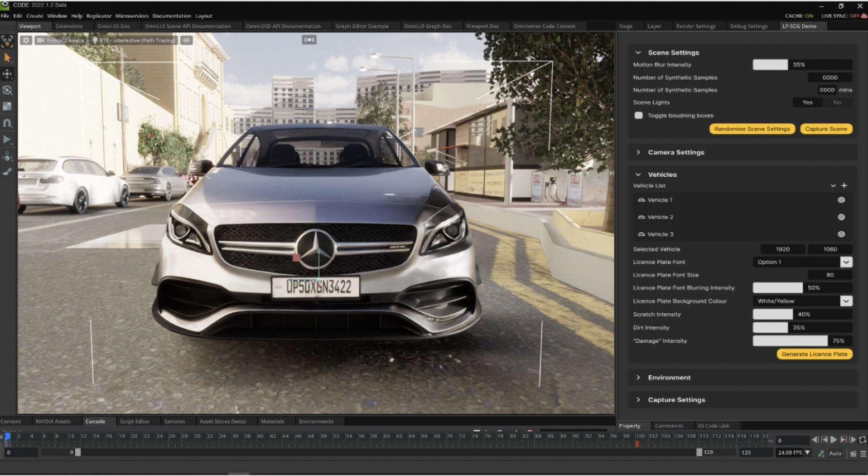This screenshot has height=476, width=868.
Task: Toggle the magnet Snap tool
Action: click(x=7, y=123)
